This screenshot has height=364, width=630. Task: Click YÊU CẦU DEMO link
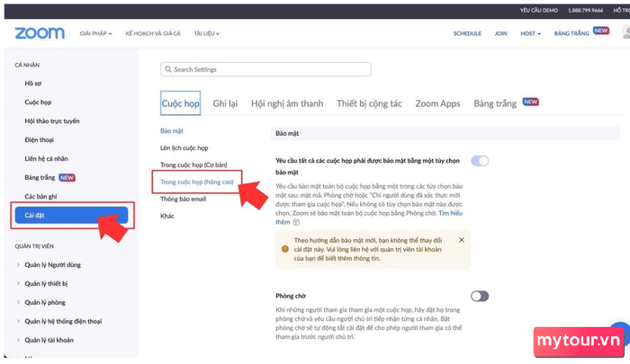[x=538, y=10]
